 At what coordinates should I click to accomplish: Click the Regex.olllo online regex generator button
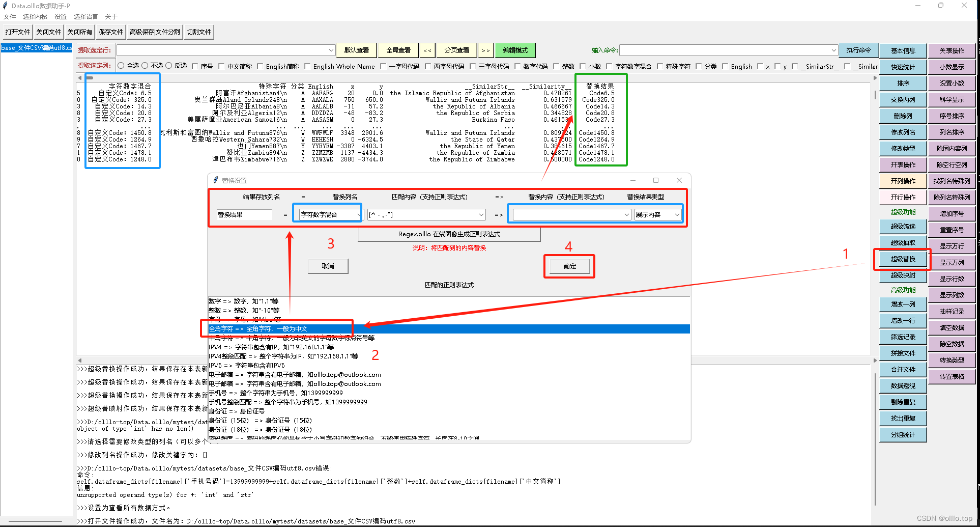click(x=449, y=234)
